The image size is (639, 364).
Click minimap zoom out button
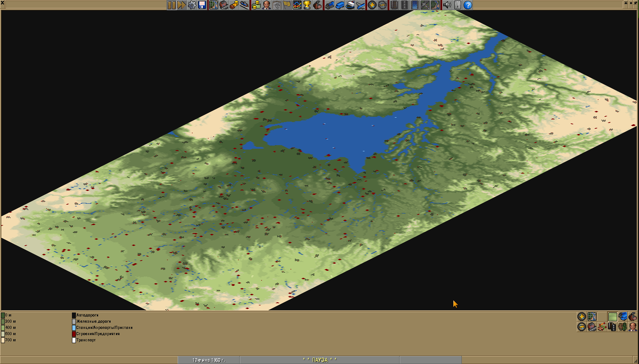[x=581, y=327]
